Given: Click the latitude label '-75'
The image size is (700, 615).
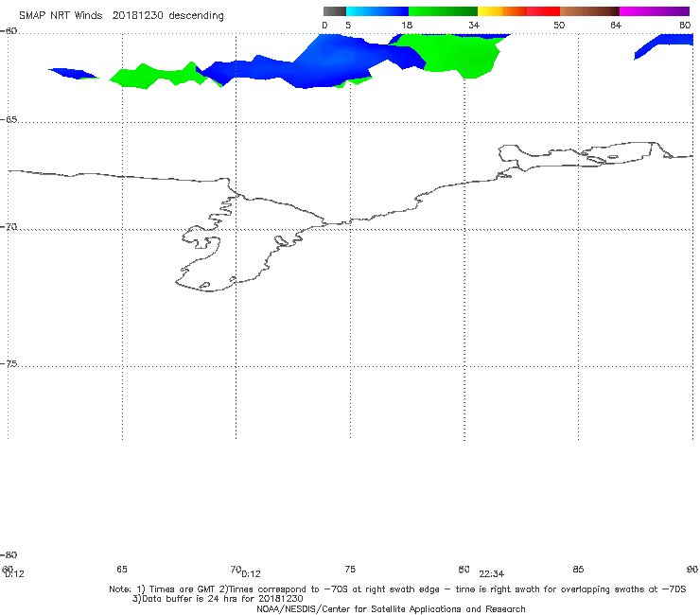Looking at the screenshot, I should click(x=9, y=363).
